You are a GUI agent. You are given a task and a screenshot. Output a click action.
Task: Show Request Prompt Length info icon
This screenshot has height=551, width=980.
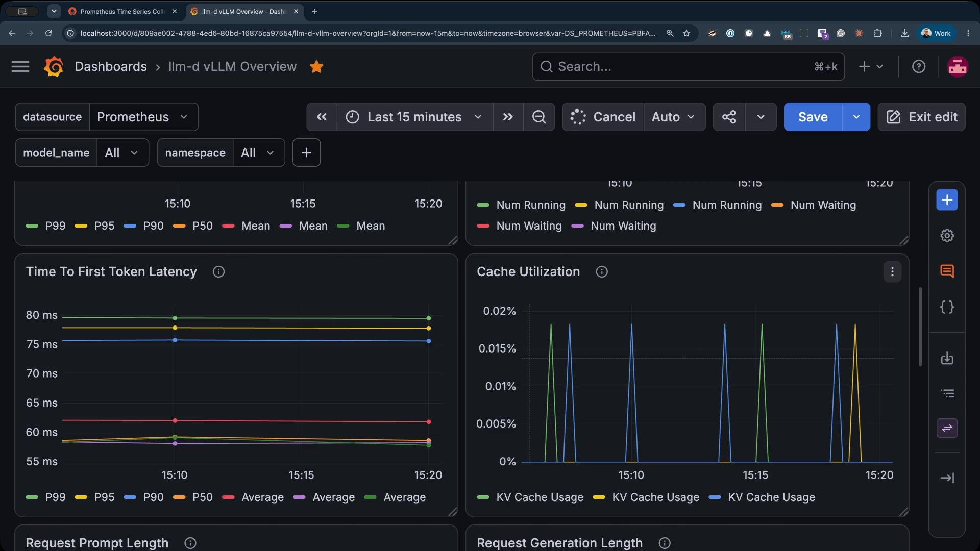click(x=190, y=543)
